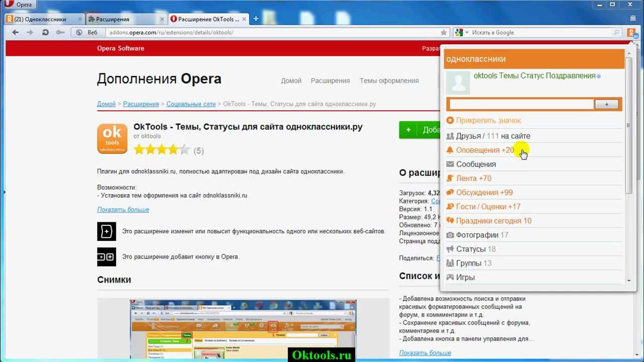This screenshot has width=644, height=362.
Task: Click the star rating of OkTools
Action: click(162, 150)
